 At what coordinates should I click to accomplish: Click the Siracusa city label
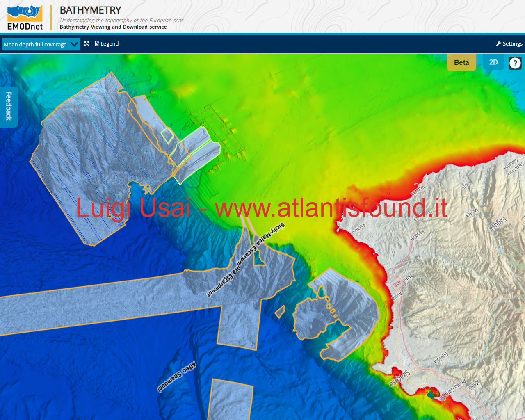point(399,378)
